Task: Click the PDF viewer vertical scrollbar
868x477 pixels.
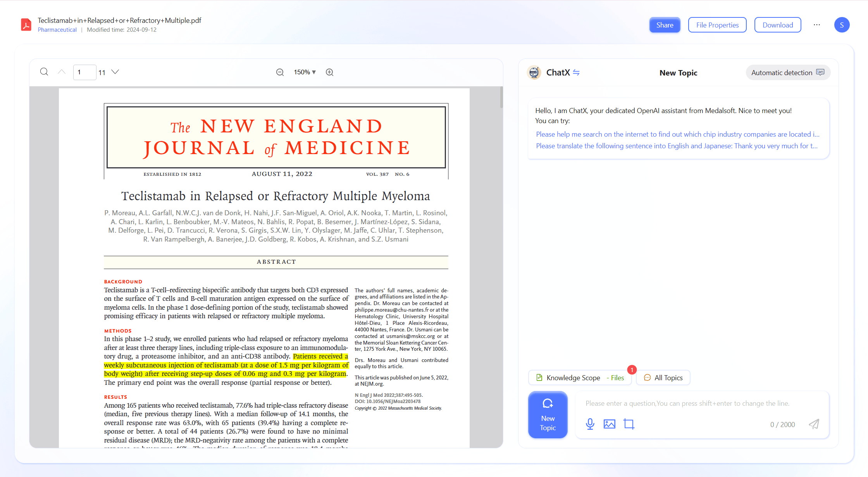Action: click(501, 98)
